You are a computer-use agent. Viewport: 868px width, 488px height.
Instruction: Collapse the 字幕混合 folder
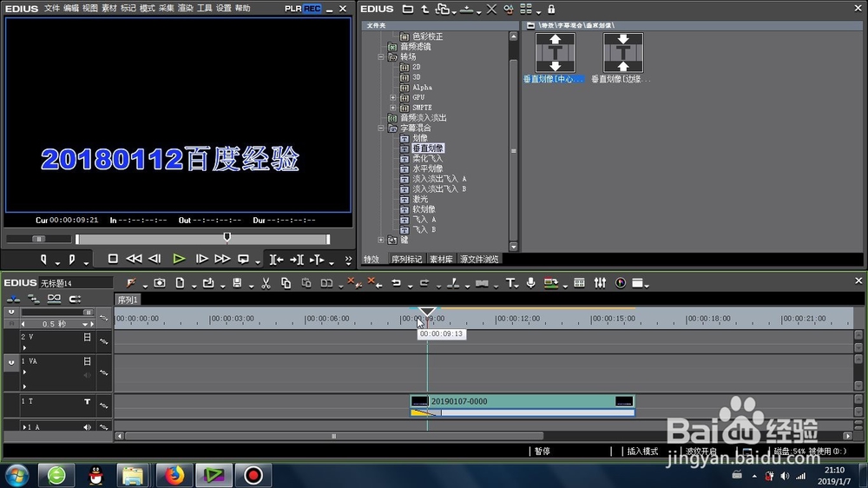(381, 128)
